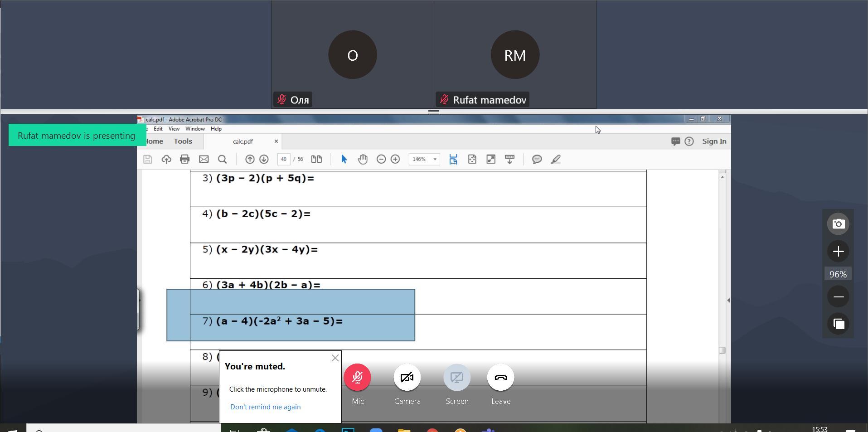This screenshot has width=868, height=432.
Task: Click the Rufat mamedov is presenting banner
Action: coord(77,136)
